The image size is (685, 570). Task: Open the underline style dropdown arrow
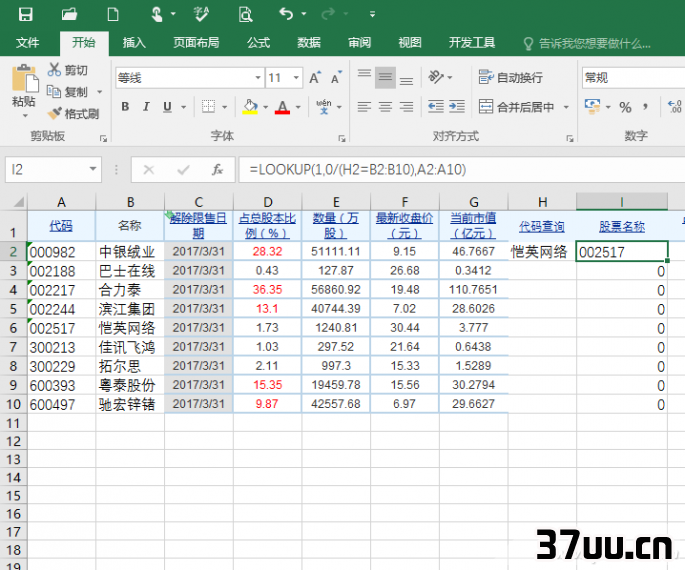tap(183, 107)
